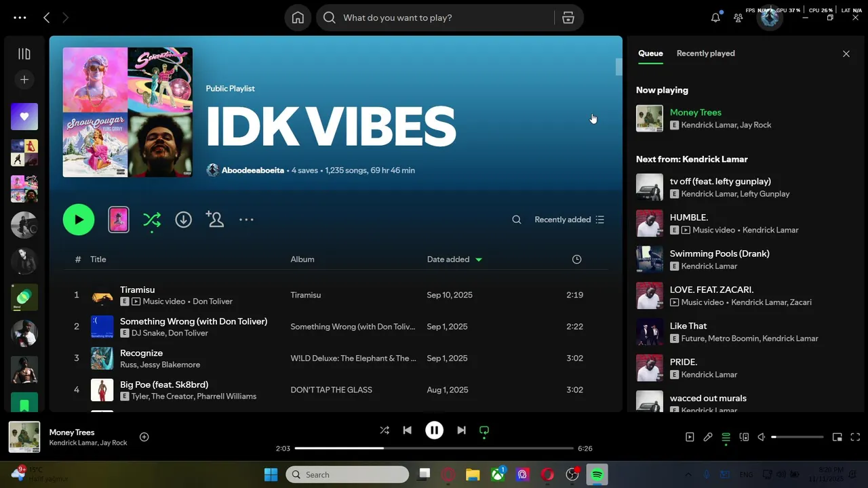The image size is (868, 488).
Task: Open Recently added sort dropdown
Action: [x=569, y=220]
